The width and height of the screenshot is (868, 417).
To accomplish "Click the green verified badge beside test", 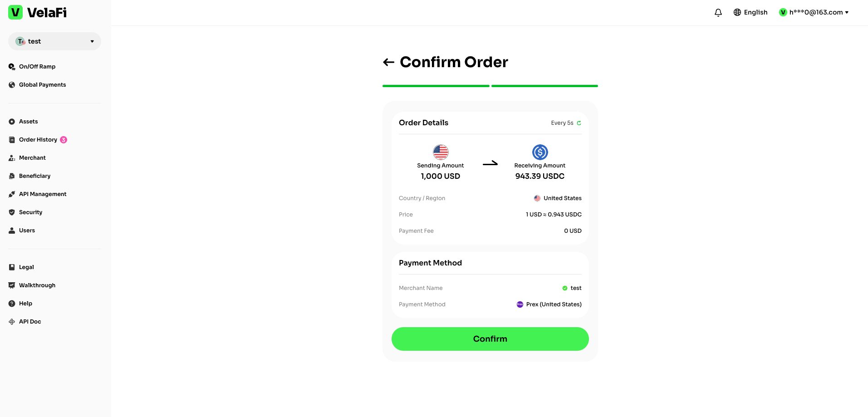I will (565, 288).
